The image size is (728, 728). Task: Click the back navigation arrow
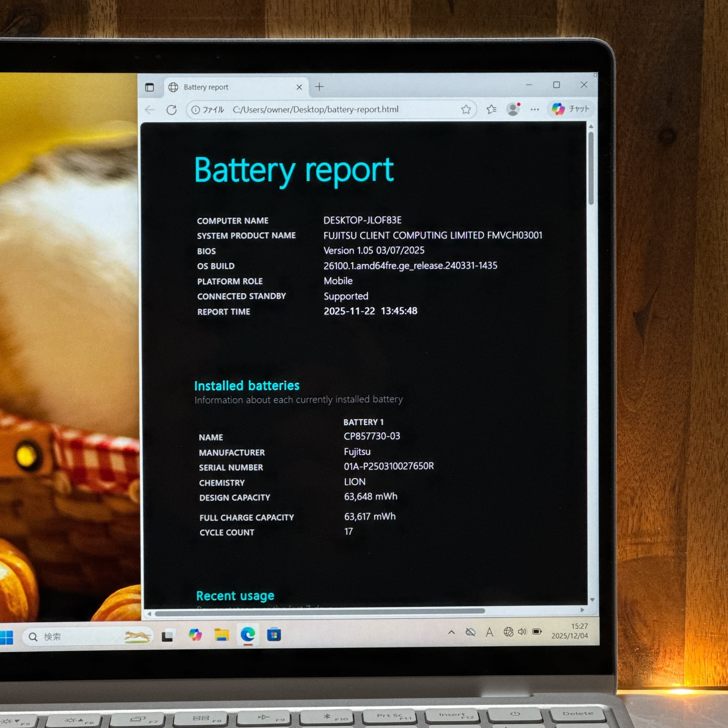150,110
